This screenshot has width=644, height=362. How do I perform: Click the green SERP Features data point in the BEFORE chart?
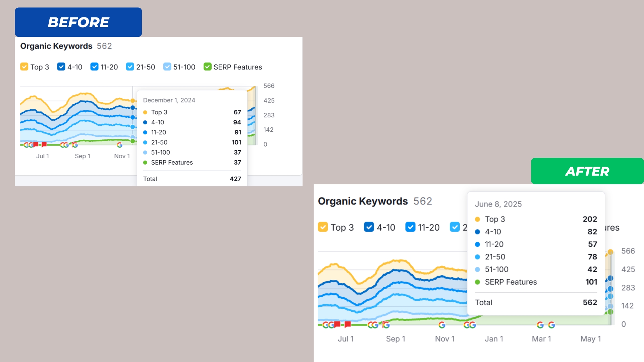(133, 141)
